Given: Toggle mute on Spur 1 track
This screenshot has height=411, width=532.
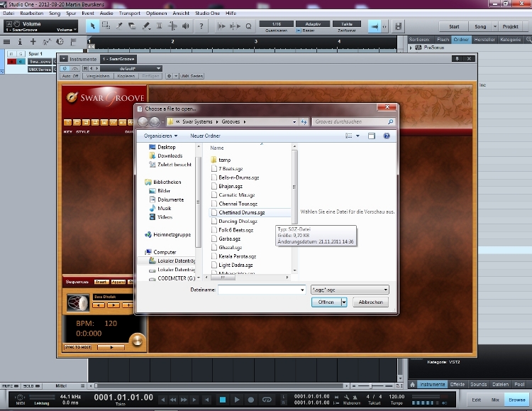Looking at the screenshot, I should 11,54.
